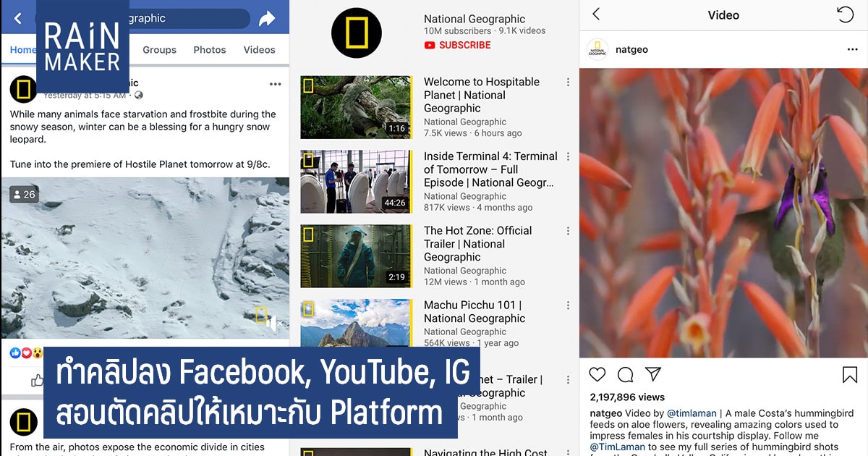The height and width of the screenshot is (456, 868).
Task: Click the Facebook search field
Action: [142, 19]
